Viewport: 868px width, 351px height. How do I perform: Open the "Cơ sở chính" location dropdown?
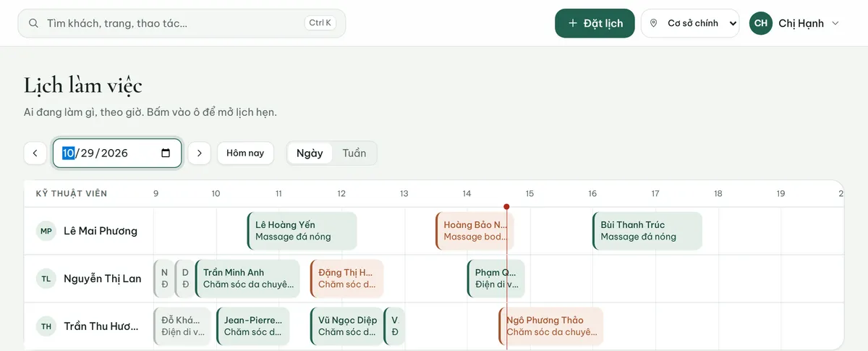pos(690,23)
